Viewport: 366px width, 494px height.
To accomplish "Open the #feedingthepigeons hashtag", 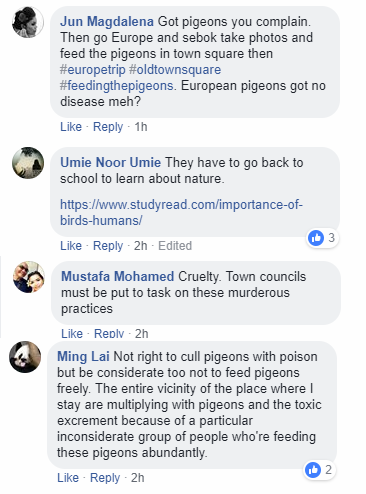I will point(117,86).
